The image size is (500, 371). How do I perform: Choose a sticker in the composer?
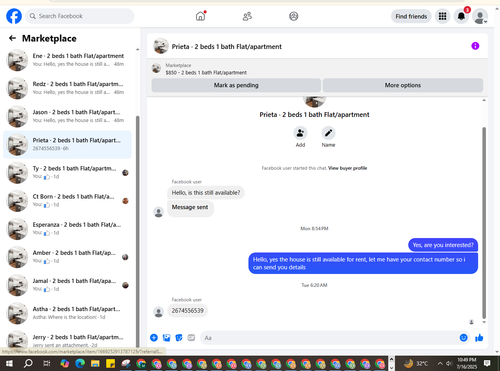tap(179, 338)
